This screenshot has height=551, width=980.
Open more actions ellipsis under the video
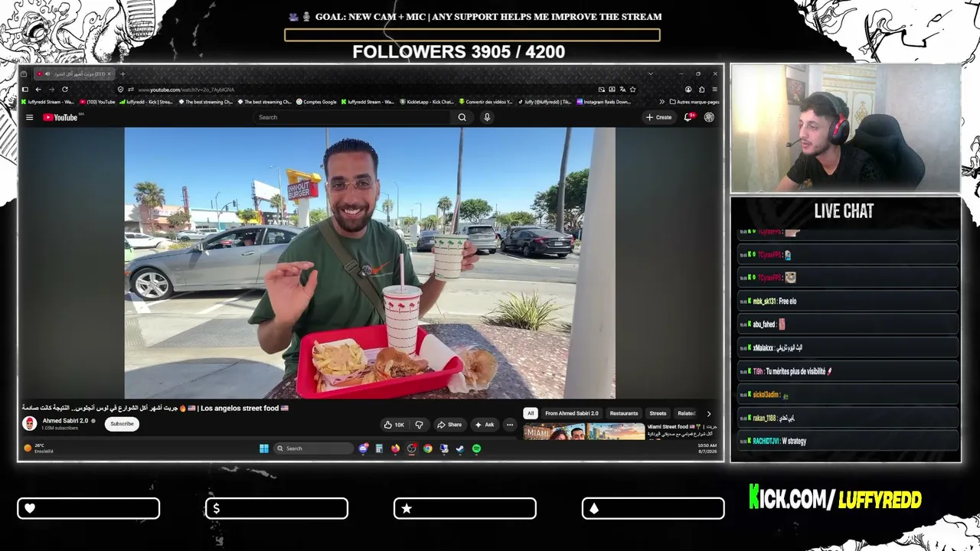point(509,425)
